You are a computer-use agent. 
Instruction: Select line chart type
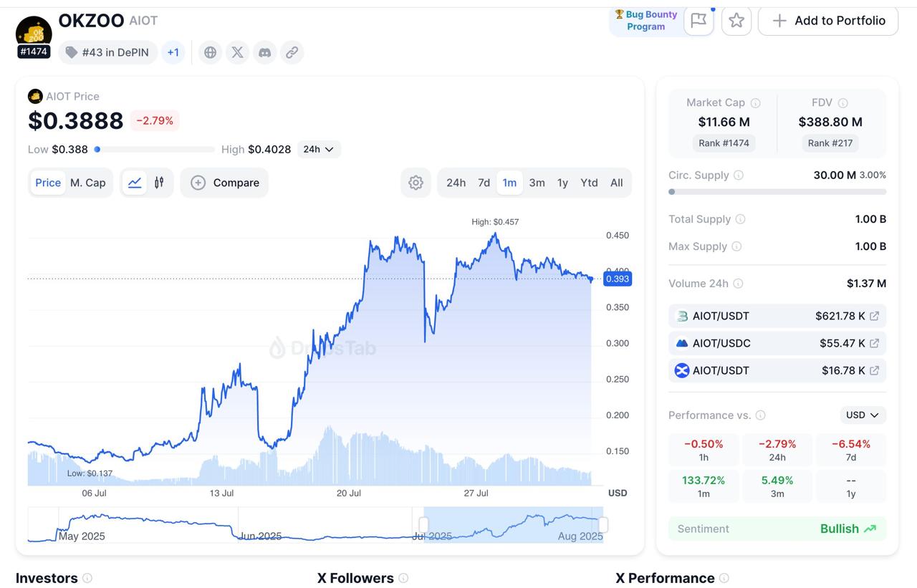click(135, 183)
